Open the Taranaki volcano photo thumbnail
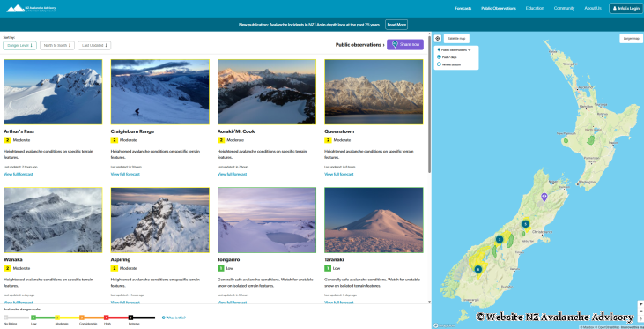This screenshot has height=329, width=644. click(x=374, y=220)
